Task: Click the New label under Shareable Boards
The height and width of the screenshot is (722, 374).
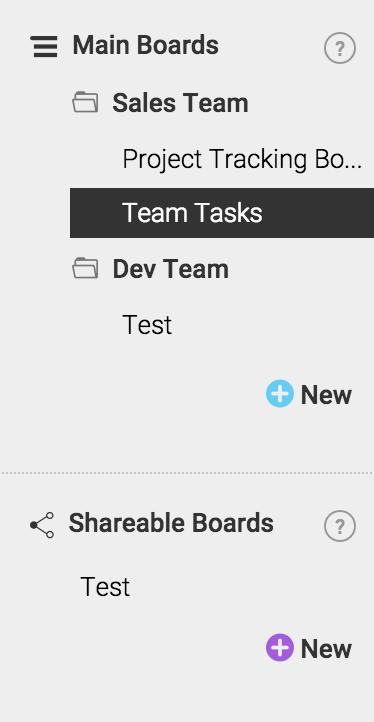Action: [x=326, y=649]
